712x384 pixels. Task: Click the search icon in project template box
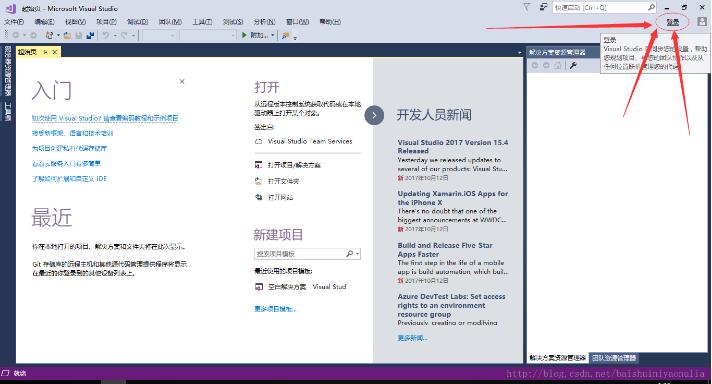click(x=349, y=254)
